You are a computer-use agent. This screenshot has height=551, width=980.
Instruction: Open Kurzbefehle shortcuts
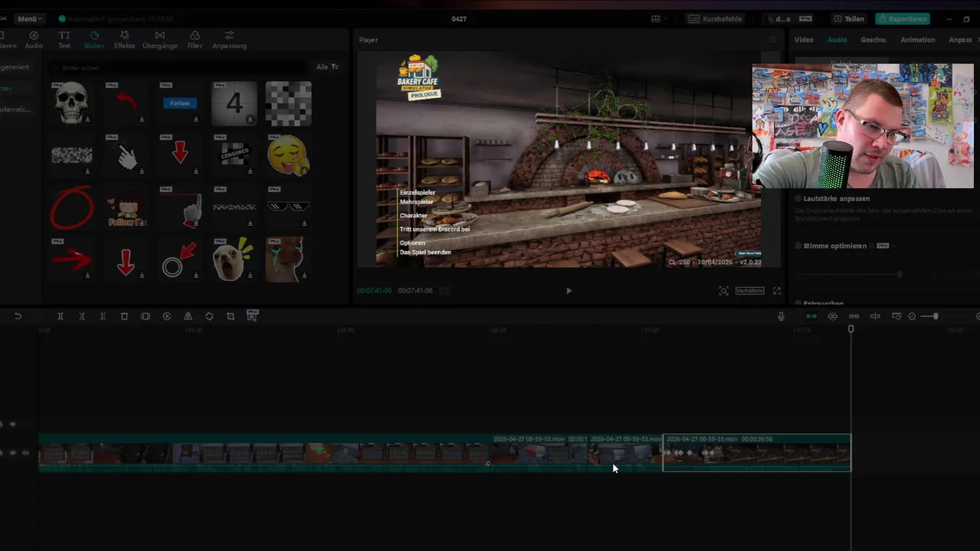[x=715, y=19]
